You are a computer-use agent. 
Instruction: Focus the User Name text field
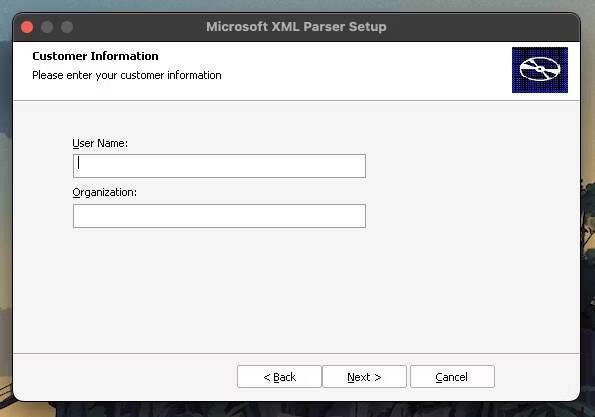(219, 166)
